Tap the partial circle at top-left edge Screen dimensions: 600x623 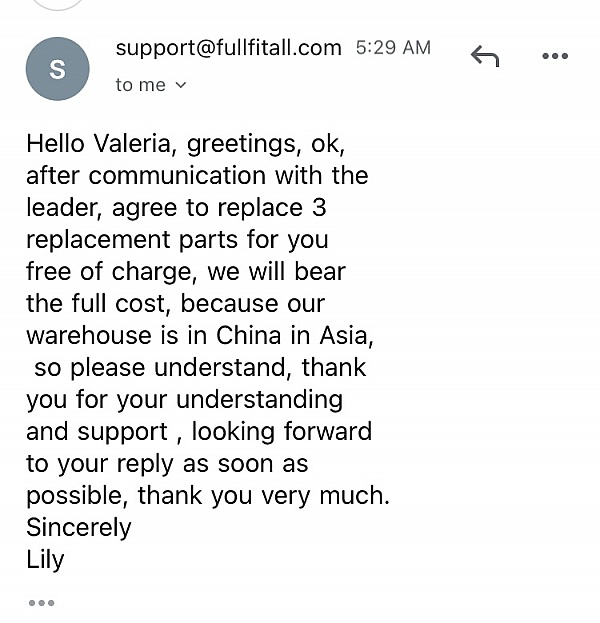click(56, 4)
